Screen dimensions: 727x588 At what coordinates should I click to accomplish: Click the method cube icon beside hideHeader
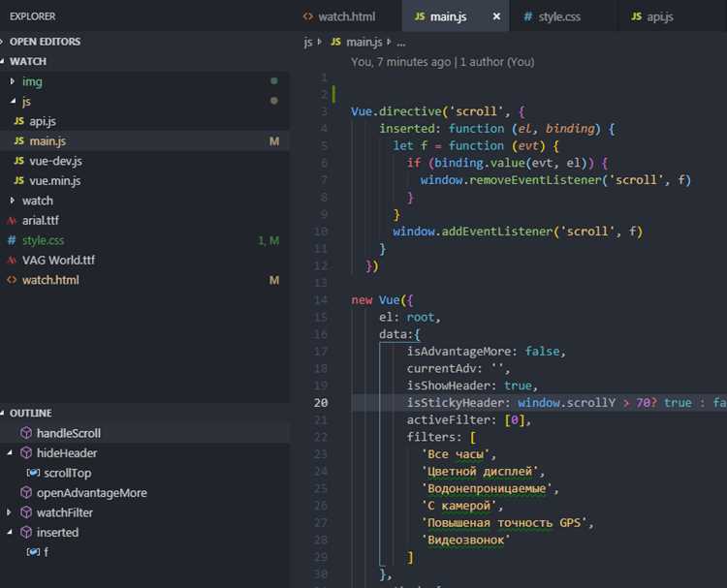[x=26, y=452]
